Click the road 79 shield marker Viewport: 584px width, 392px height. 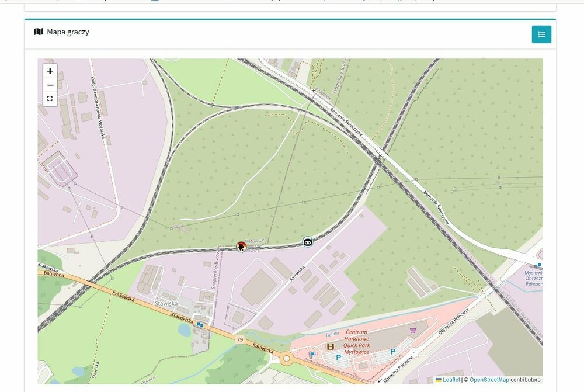pyautogui.click(x=240, y=339)
